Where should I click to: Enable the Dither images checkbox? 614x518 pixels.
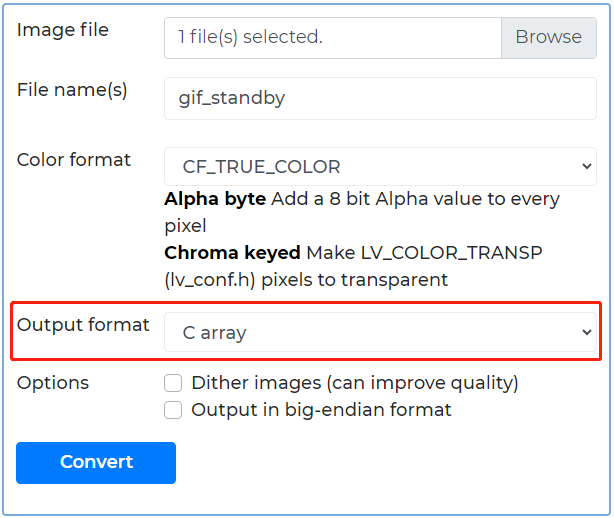coord(173,383)
